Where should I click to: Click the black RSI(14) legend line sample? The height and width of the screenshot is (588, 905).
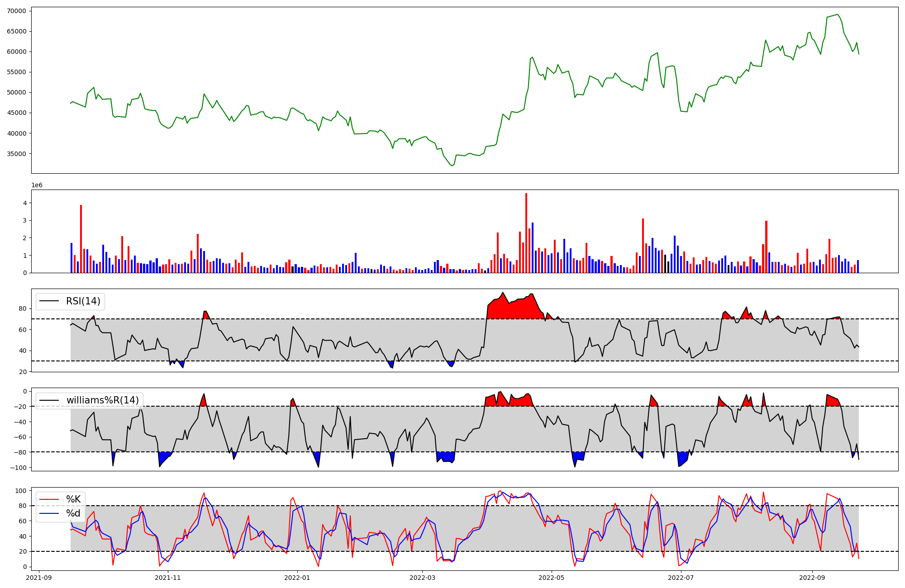(x=49, y=301)
